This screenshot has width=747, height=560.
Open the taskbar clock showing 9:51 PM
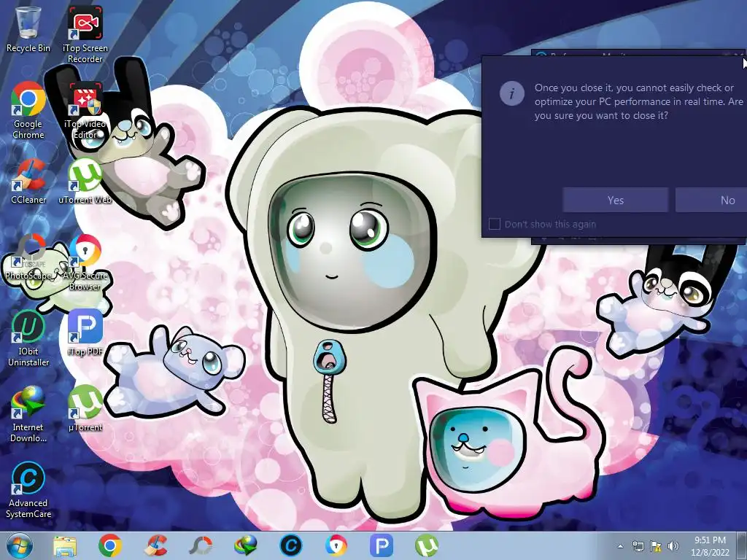pyautogui.click(x=710, y=546)
